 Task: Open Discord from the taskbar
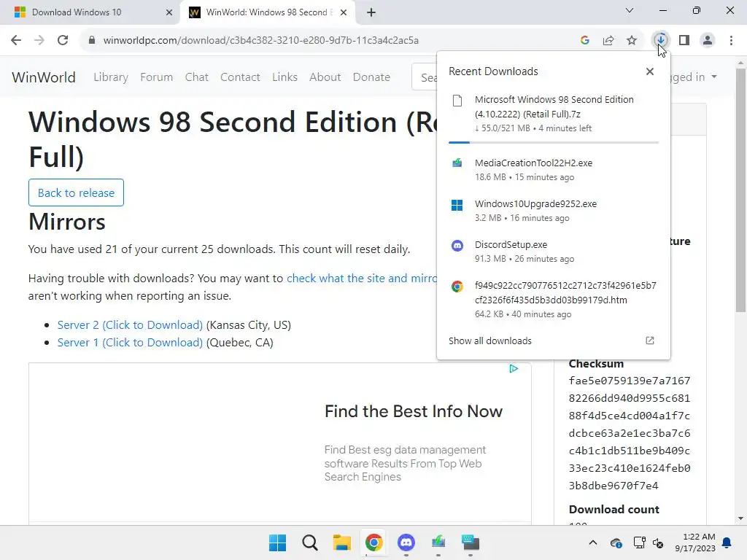[x=406, y=542]
